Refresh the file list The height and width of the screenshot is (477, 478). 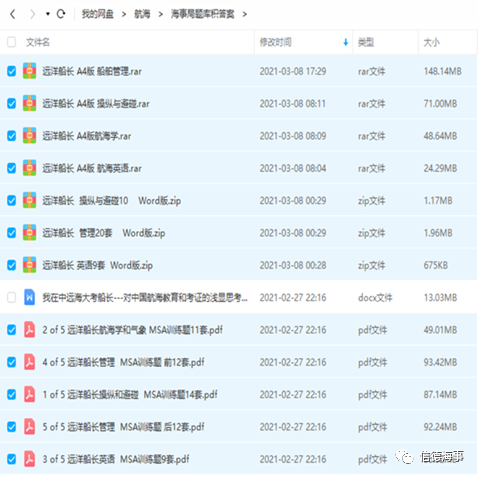61,14
